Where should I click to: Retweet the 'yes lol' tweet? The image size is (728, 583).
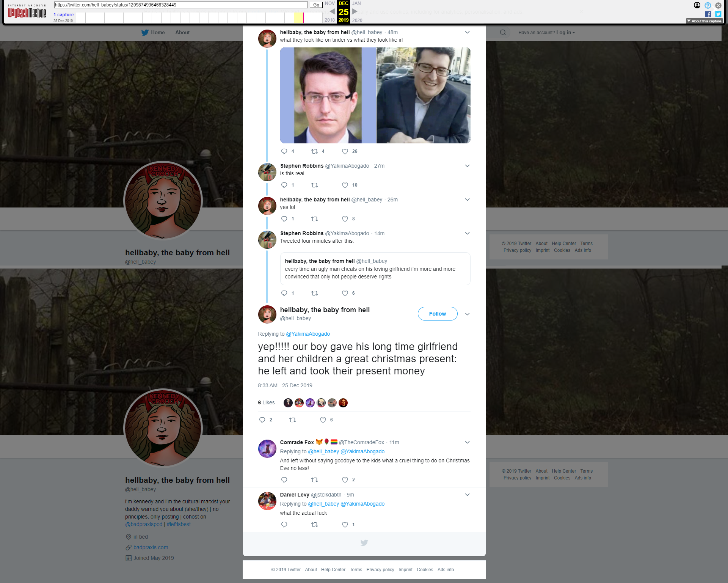click(x=314, y=219)
